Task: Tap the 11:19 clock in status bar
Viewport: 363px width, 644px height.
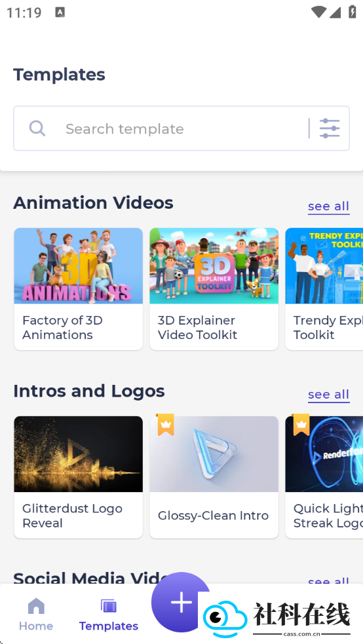Action: click(24, 12)
